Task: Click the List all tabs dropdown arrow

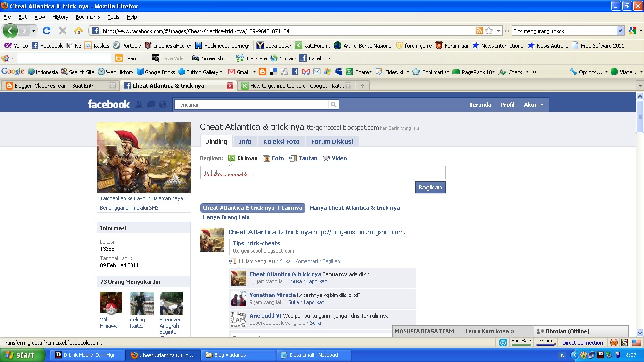Action: (x=639, y=86)
